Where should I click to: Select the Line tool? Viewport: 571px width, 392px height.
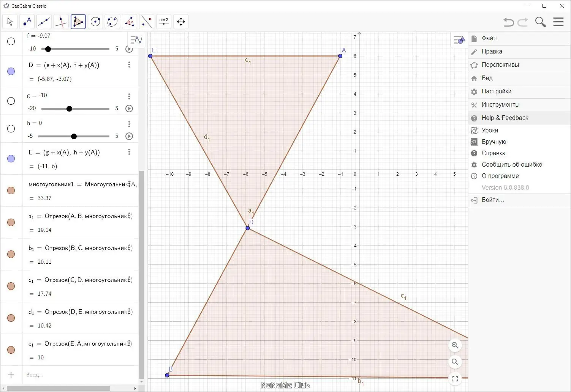pyautogui.click(x=44, y=22)
